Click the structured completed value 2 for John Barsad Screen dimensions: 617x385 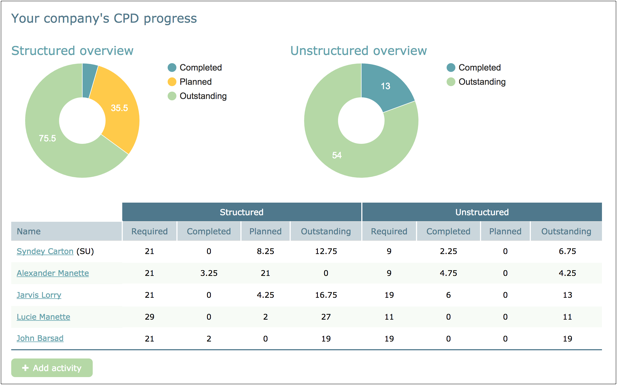pyautogui.click(x=209, y=339)
